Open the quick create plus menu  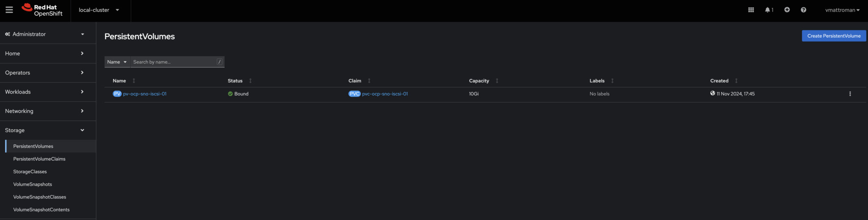coord(787,10)
